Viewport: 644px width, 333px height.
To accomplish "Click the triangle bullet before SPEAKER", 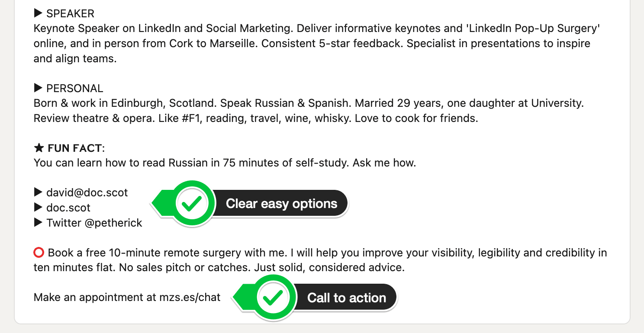I will [x=39, y=13].
